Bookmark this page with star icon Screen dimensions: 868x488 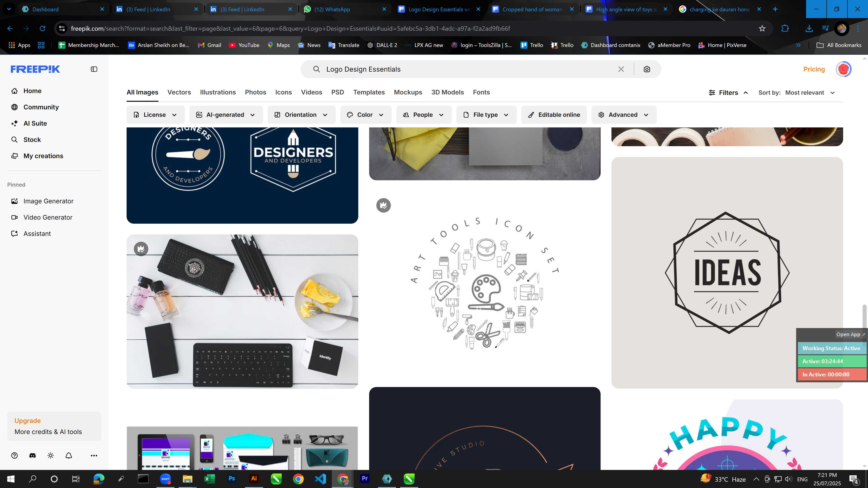[x=762, y=29]
